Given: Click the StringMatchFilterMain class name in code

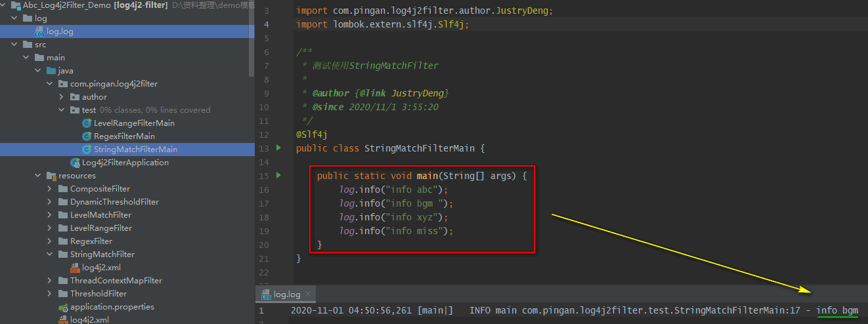Looking at the screenshot, I should tap(419, 148).
